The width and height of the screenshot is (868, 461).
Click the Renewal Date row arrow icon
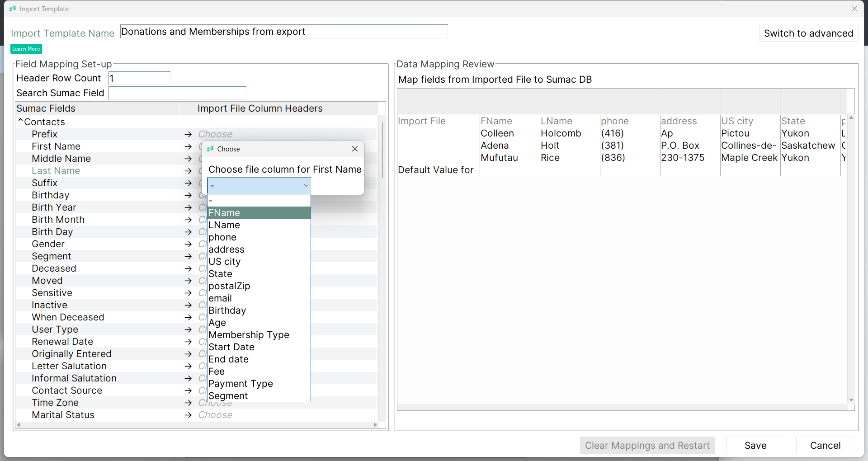point(188,342)
